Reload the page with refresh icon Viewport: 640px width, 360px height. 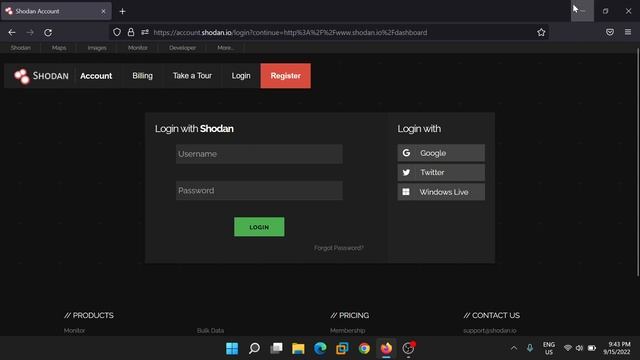(48, 32)
